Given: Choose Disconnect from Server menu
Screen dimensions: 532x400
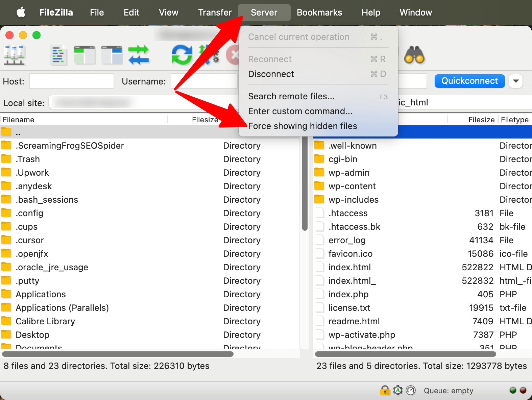Looking at the screenshot, I should click(318, 74).
